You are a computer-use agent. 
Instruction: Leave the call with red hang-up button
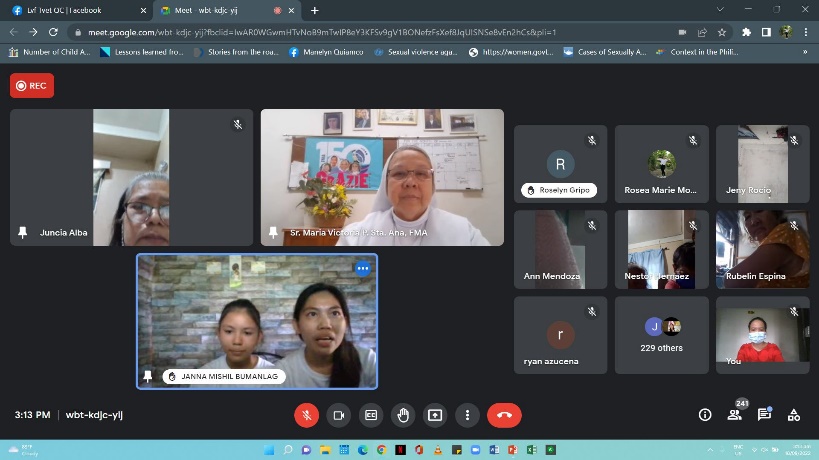(504, 415)
